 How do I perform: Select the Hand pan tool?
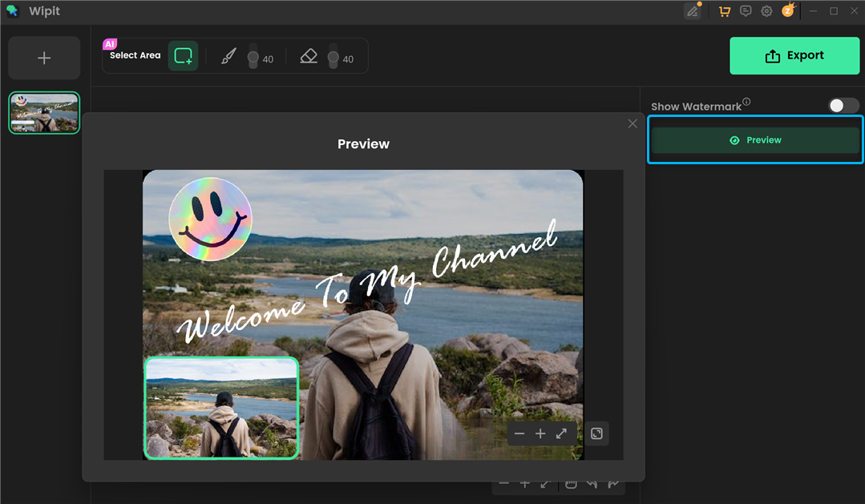pos(571,482)
